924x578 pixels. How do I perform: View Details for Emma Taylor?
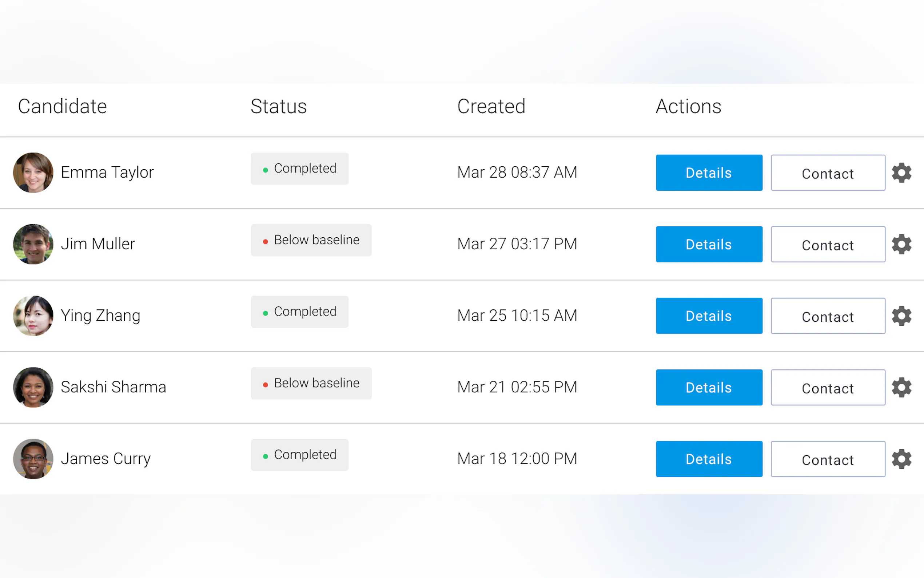(x=709, y=173)
